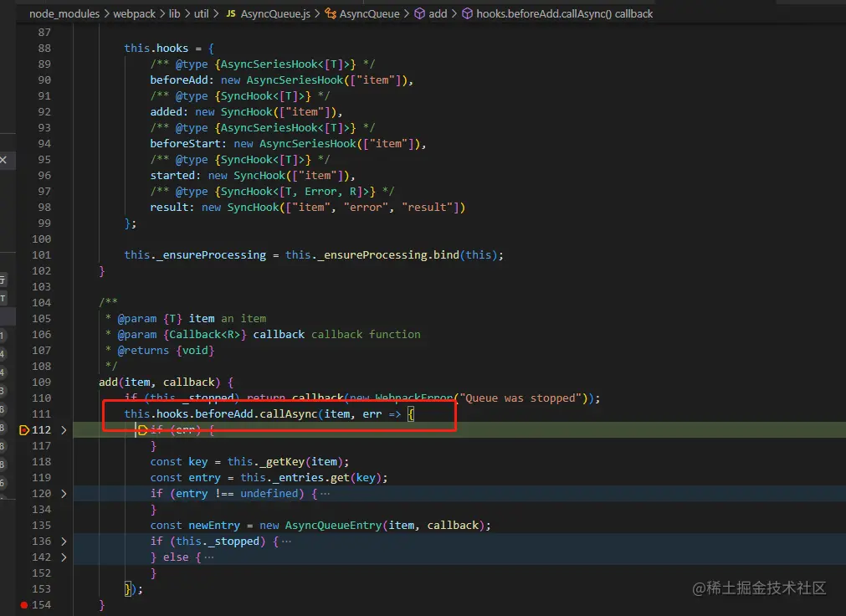Image resolution: width=846 pixels, height=616 pixels.
Task: Click line number 88 in gutter
Action: [44, 48]
